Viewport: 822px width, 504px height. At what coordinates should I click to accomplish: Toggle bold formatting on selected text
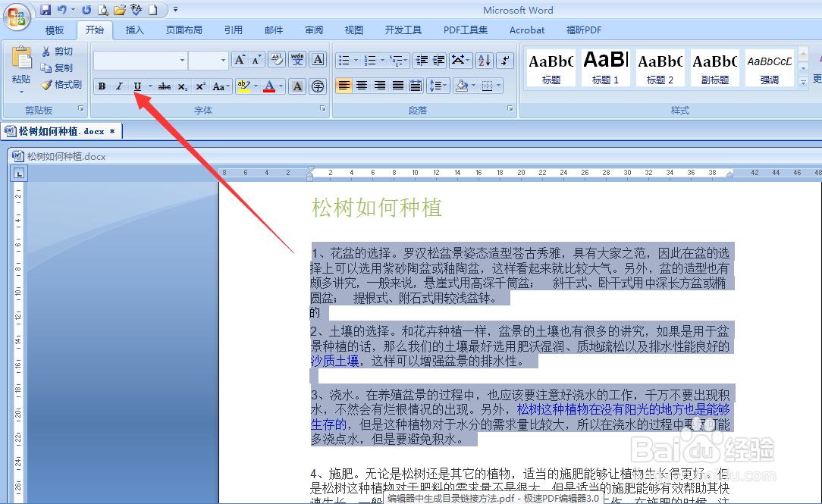tap(102, 86)
